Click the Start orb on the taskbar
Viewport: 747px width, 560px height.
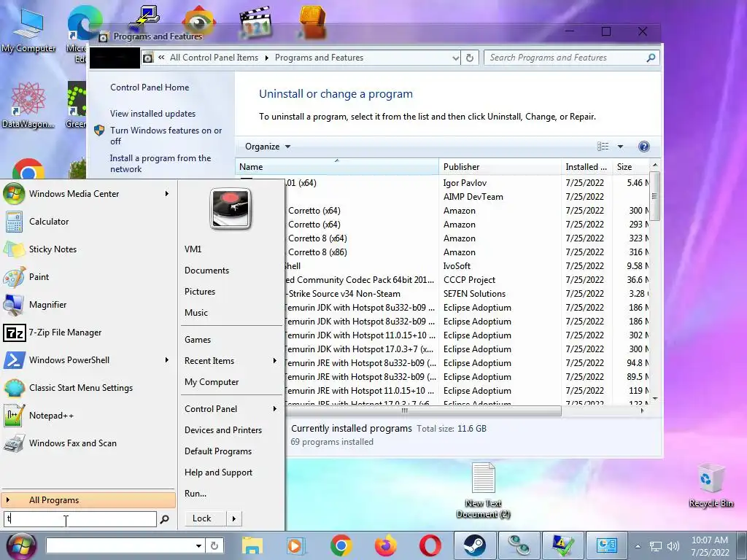[20, 545]
